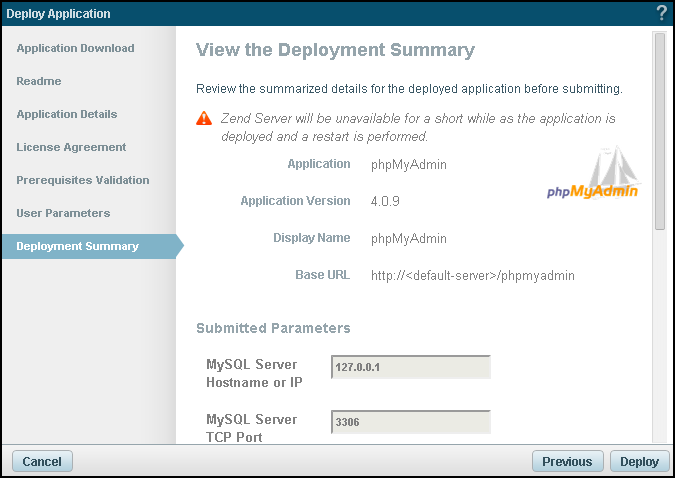Image resolution: width=675 pixels, height=478 pixels.
Task: Click the MySQL Server Hostname or IP field
Action: point(410,367)
